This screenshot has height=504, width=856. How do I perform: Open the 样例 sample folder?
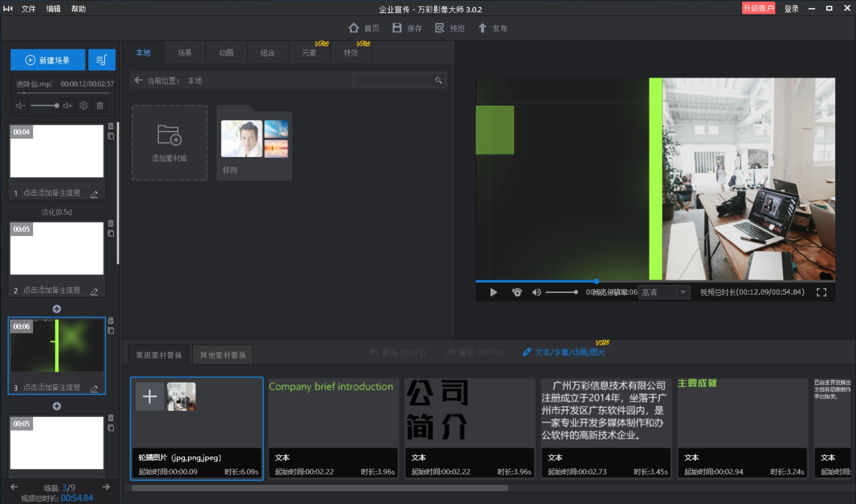[254, 143]
